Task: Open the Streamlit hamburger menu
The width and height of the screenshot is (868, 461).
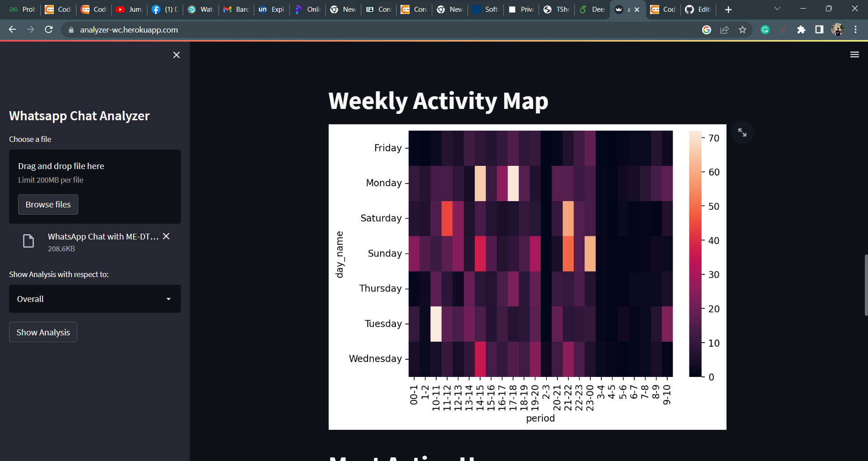Action: (x=854, y=54)
